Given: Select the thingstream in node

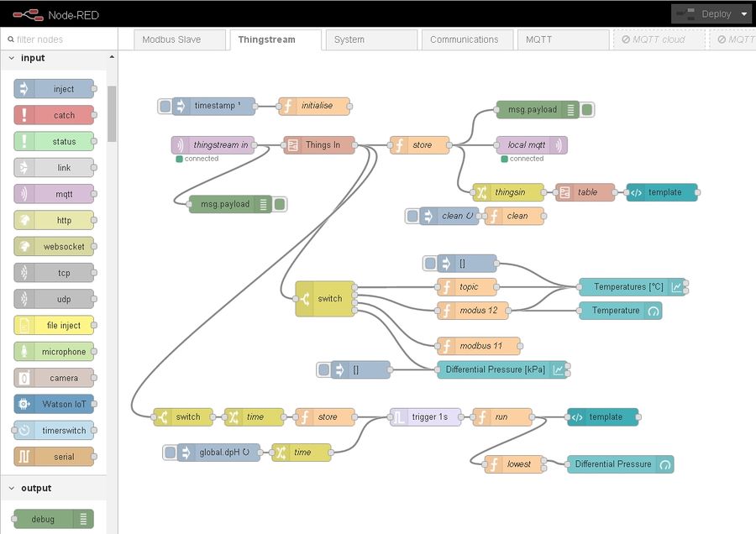Looking at the screenshot, I should pos(213,144).
